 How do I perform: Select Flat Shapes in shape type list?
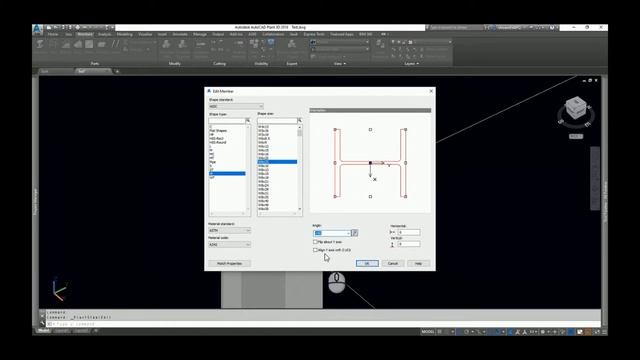coord(218,131)
